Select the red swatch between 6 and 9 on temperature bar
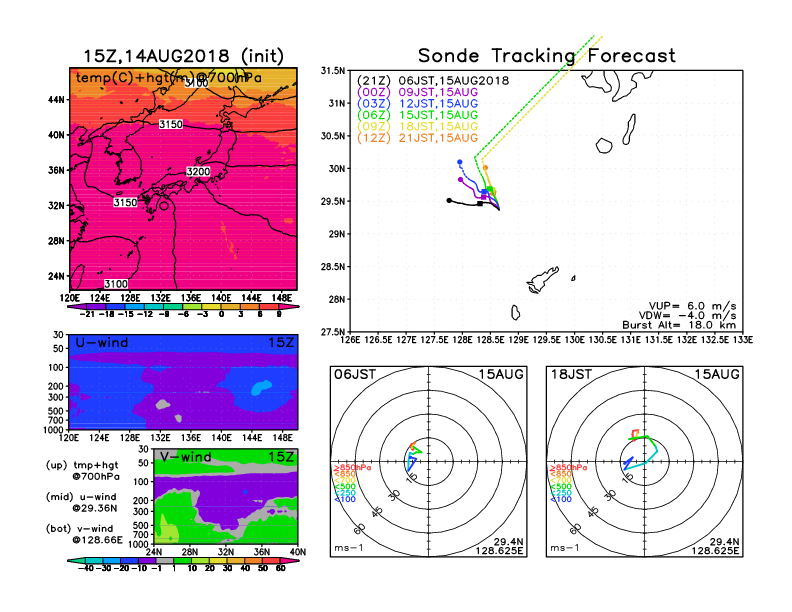The image size is (792, 612). (270, 307)
